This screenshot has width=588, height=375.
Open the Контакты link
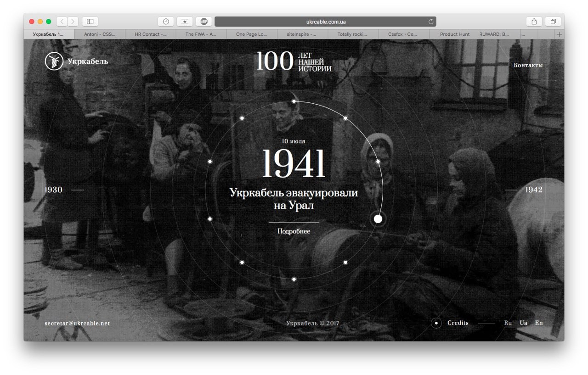pyautogui.click(x=528, y=65)
